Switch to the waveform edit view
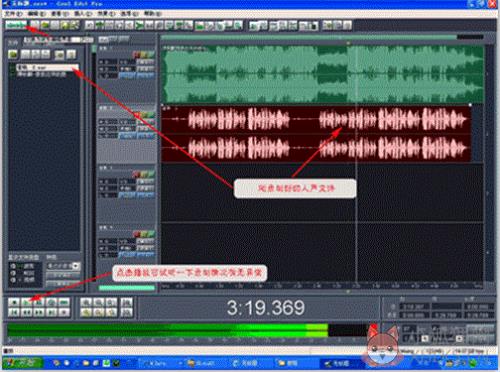This screenshot has width=500, height=372. pyautogui.click(x=16, y=25)
